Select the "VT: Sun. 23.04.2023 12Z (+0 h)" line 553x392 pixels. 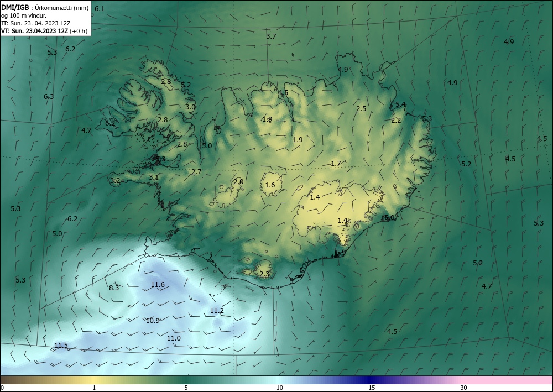click(44, 30)
